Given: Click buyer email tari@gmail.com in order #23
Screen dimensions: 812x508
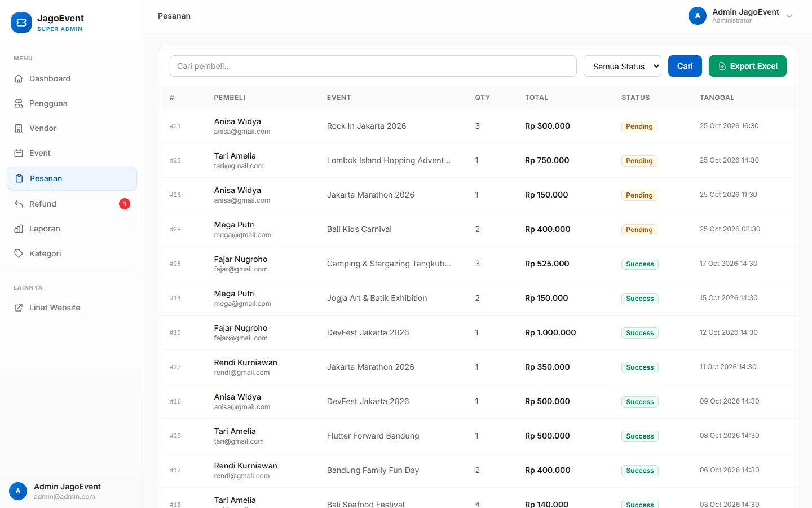Looking at the screenshot, I should pyautogui.click(x=239, y=166).
